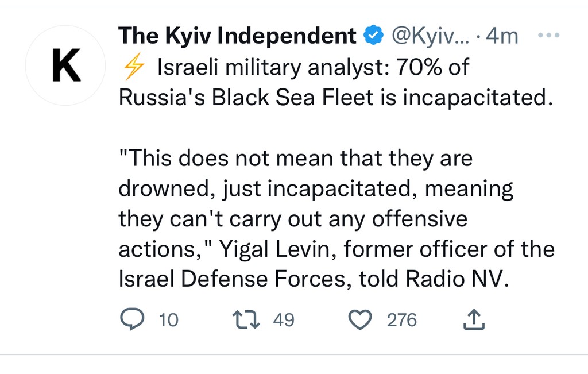Click the retweet count of 49
Screen dimensions: 588x374
(x=284, y=320)
